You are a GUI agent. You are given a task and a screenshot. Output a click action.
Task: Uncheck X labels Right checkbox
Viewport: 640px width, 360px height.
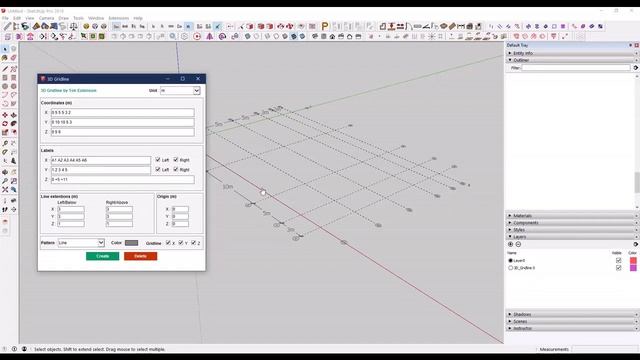pos(176,160)
